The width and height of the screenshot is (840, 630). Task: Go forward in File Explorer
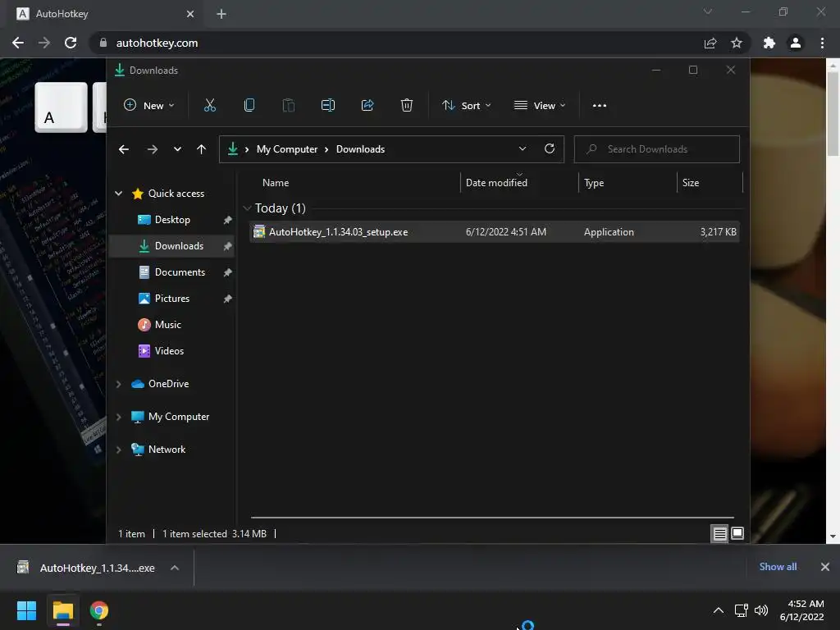pyautogui.click(x=152, y=149)
